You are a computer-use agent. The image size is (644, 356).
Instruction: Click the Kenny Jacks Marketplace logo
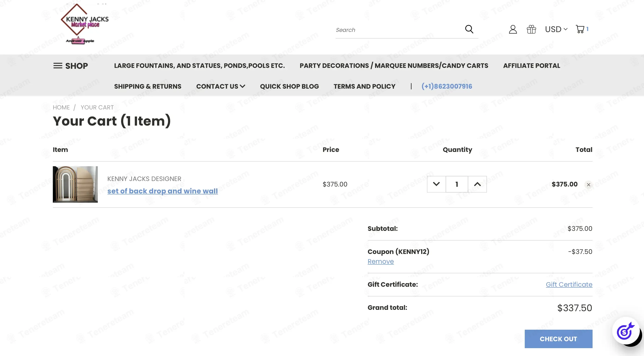click(84, 24)
